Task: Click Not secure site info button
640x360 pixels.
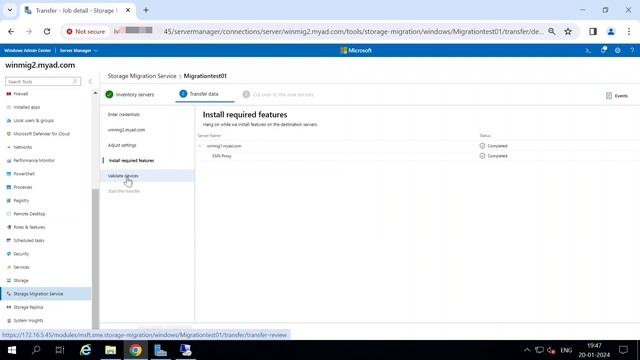Action: (86, 31)
